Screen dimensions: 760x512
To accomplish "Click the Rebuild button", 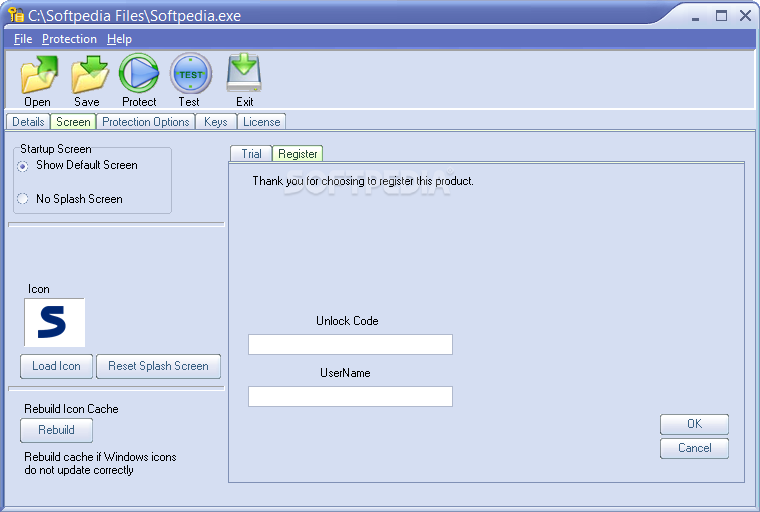I will pos(56,430).
